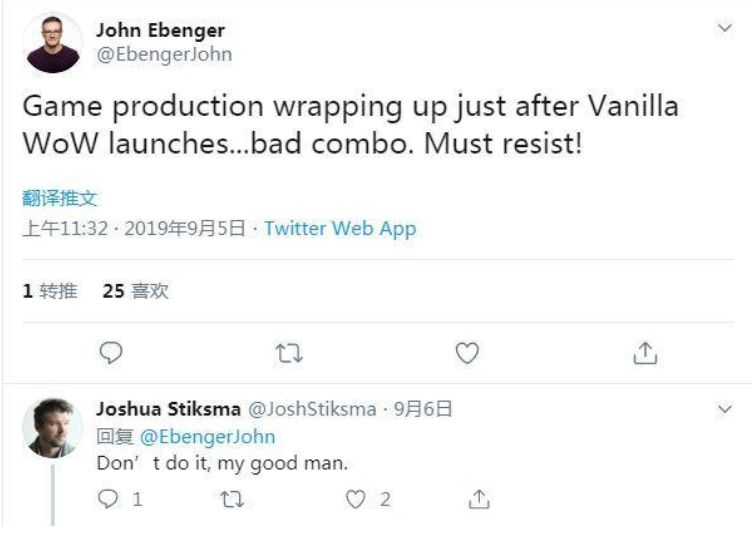Viewport: 752px width, 534px height.
Task: View the 1 转推 retweets list
Action: click(x=50, y=291)
